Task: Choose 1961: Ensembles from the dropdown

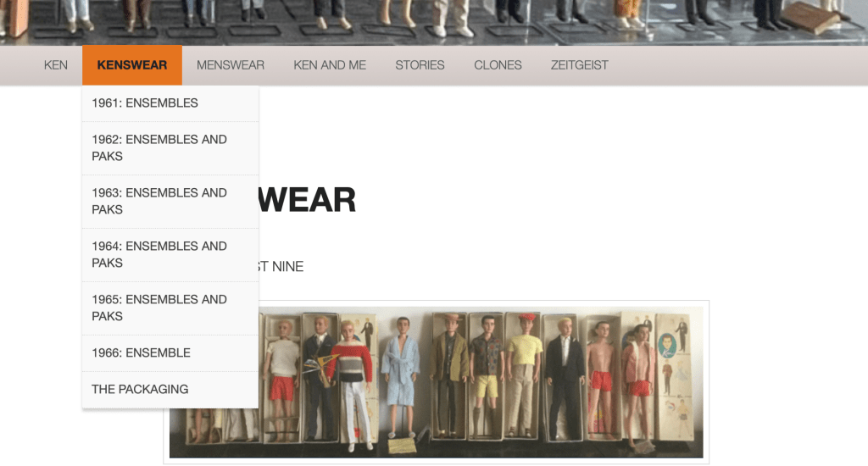Action: (145, 103)
